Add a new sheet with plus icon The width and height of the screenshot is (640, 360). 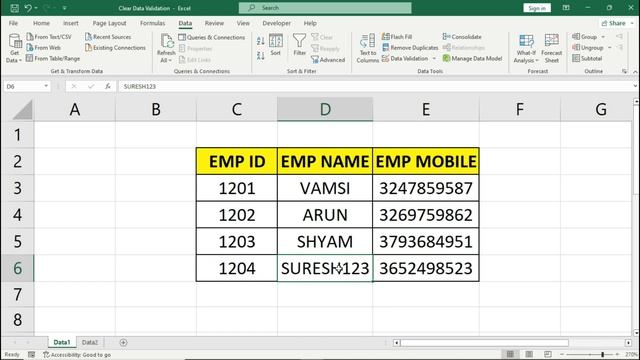(x=123, y=342)
